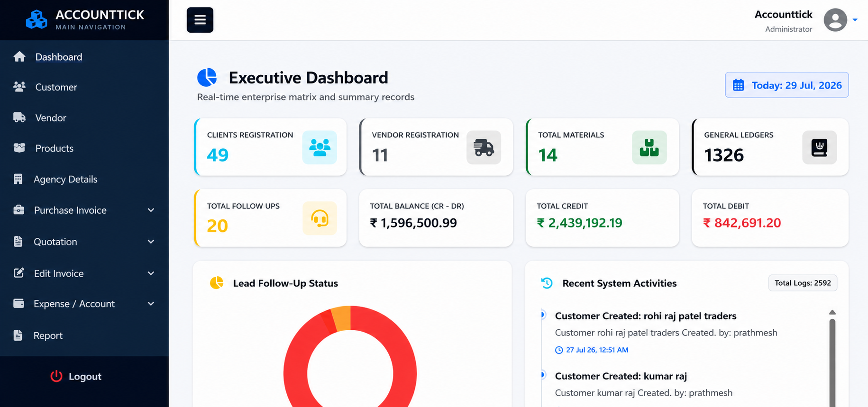Click the Edit Invoice pencil icon
Image resolution: width=868 pixels, height=407 pixels.
[19, 273]
